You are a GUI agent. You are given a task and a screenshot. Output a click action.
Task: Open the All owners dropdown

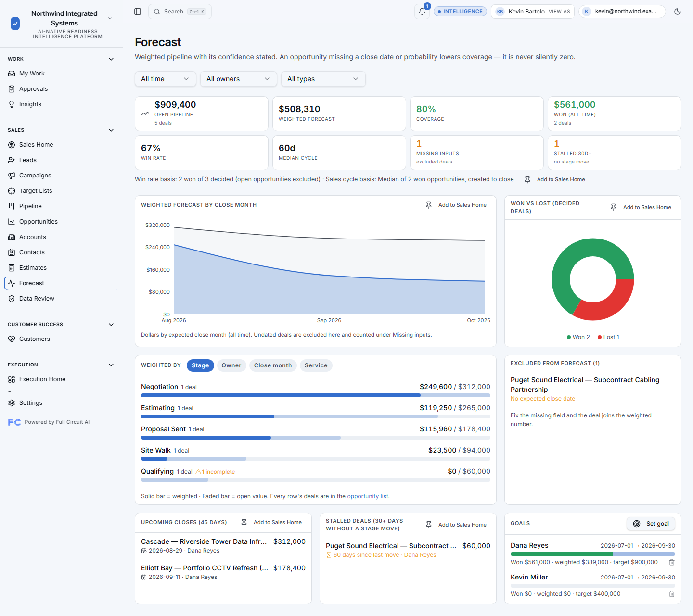coord(239,79)
